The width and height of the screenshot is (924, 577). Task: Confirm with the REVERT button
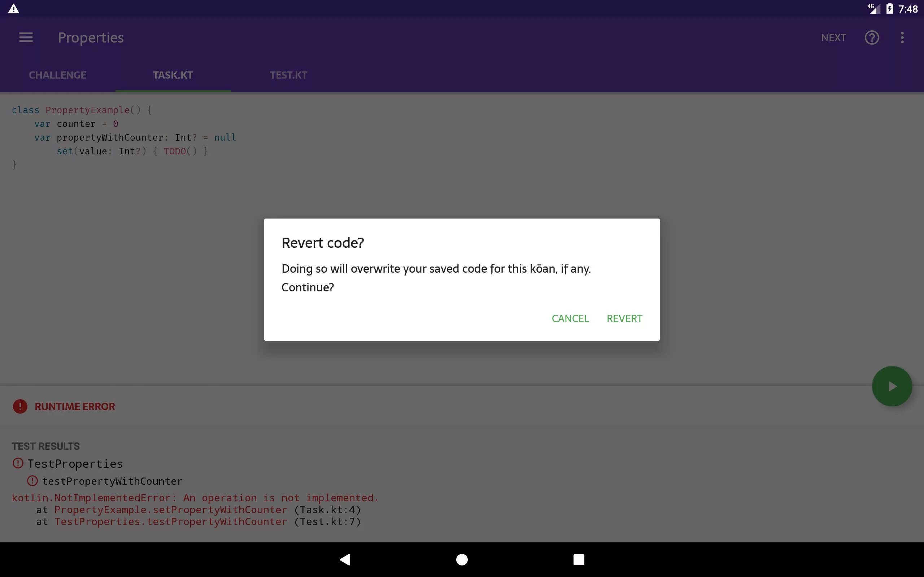click(x=624, y=319)
